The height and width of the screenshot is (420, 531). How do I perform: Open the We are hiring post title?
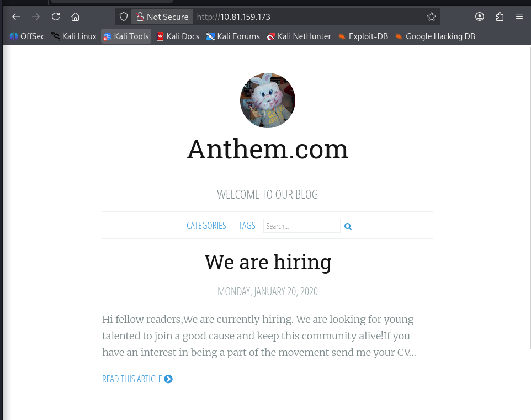click(268, 262)
